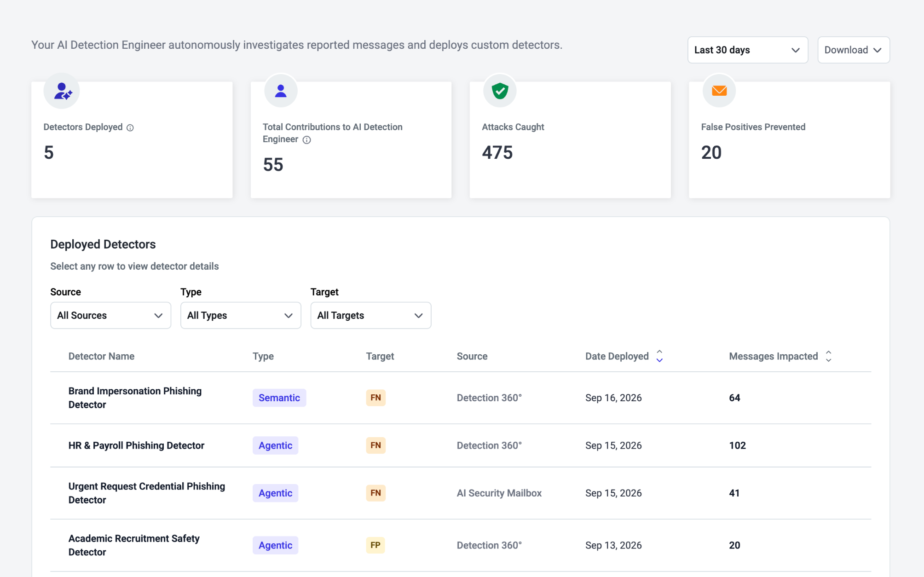This screenshot has height=577, width=924.
Task: Click the 41 messages impacted value
Action: pyautogui.click(x=734, y=493)
